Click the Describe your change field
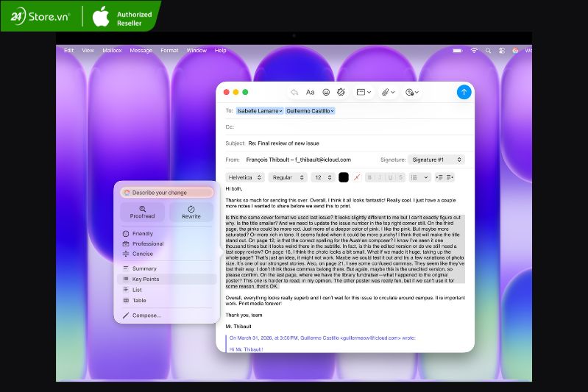Image resolution: width=588 pixels, height=392 pixels. (167, 193)
